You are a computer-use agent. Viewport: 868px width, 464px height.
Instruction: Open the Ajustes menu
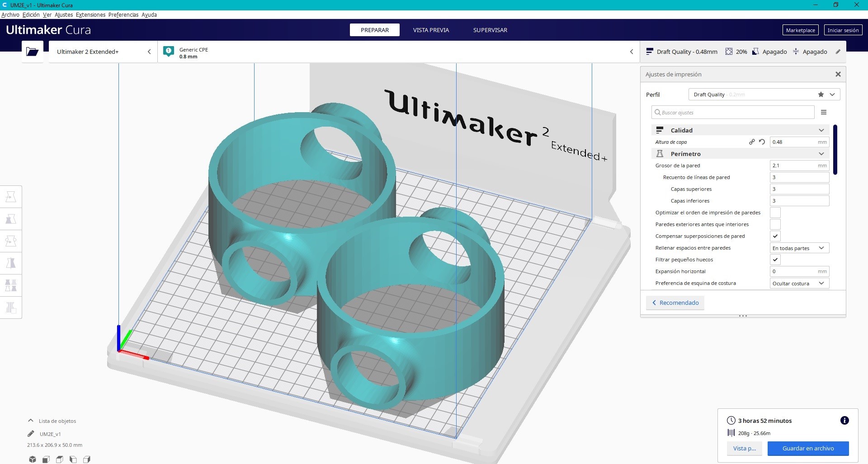pyautogui.click(x=64, y=14)
